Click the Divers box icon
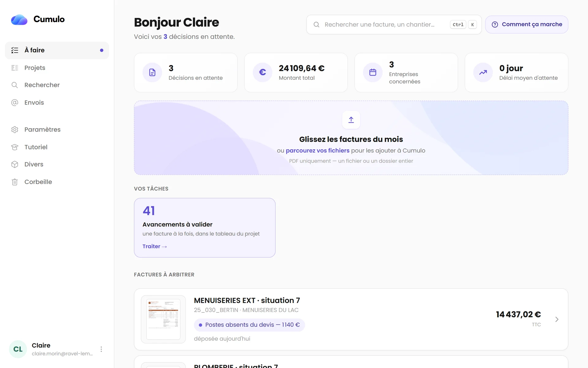Viewport: 588px width, 368px height. coord(15,164)
